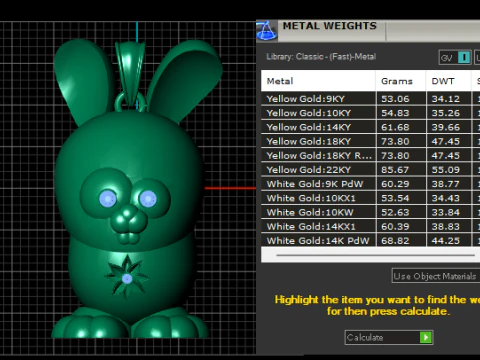Select the Yellow Gold:14KY row
Viewport: 480px width, 360px height.
(370, 127)
